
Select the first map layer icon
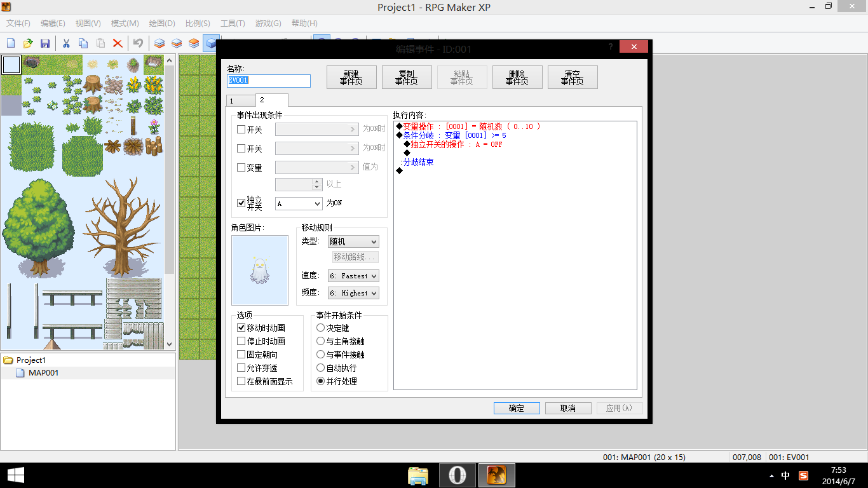click(x=159, y=43)
